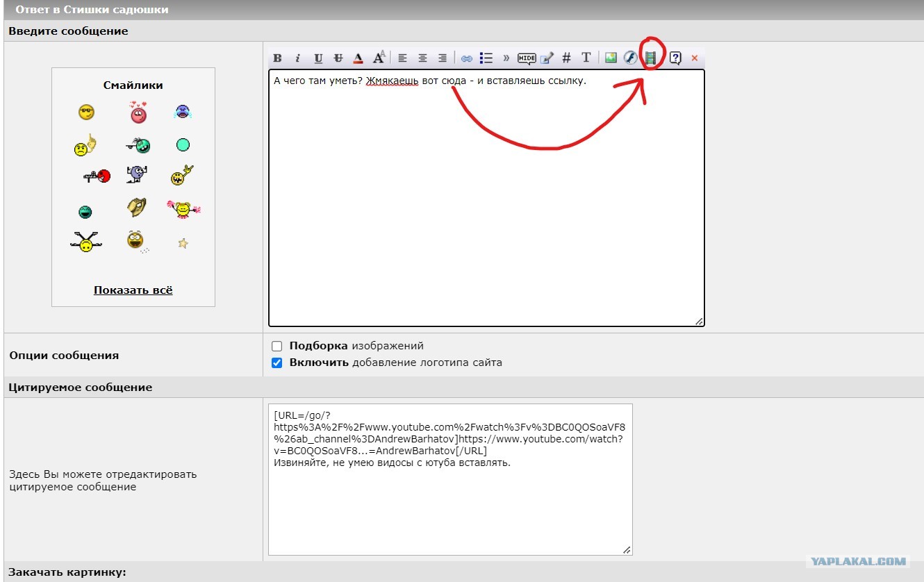
Task: Click the Закачать картинку: header
Action: 67,572
